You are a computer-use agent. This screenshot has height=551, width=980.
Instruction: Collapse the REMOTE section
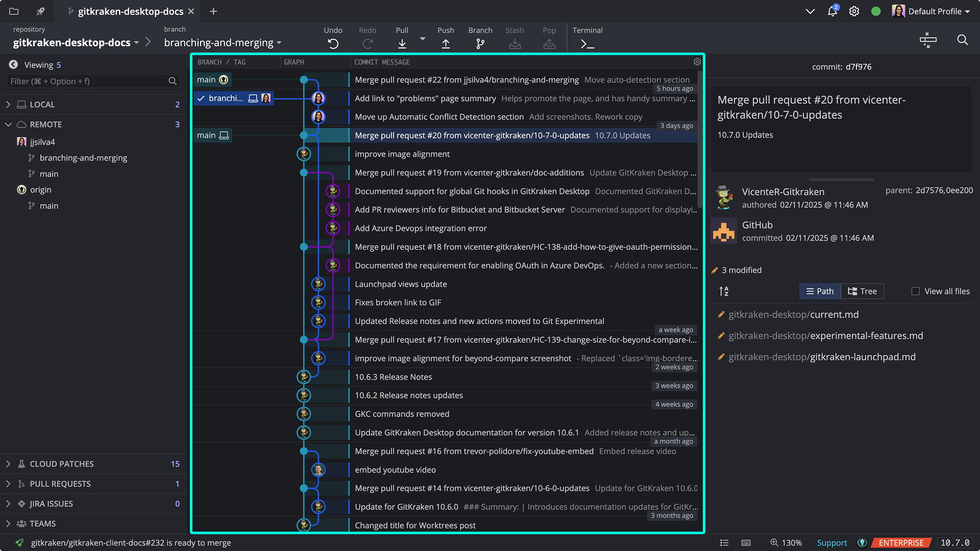point(8,124)
